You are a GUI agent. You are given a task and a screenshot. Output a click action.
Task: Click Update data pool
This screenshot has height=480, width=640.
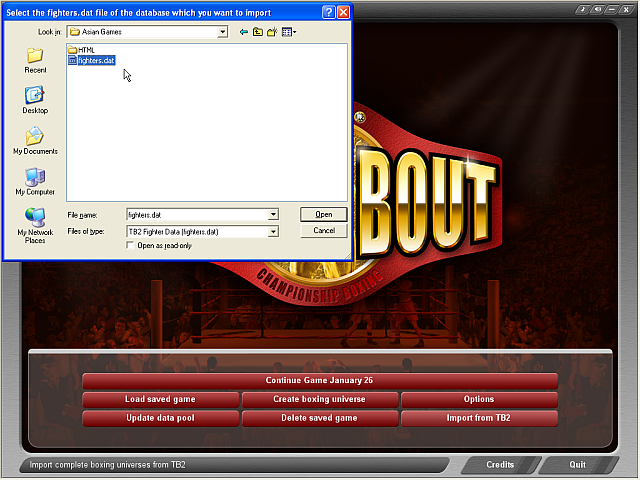pyautogui.click(x=160, y=418)
